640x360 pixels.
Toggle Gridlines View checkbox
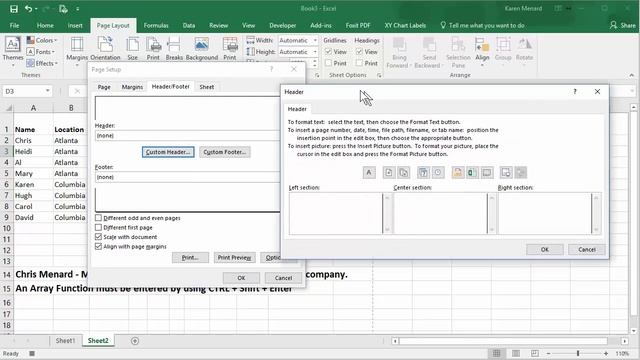328,52
